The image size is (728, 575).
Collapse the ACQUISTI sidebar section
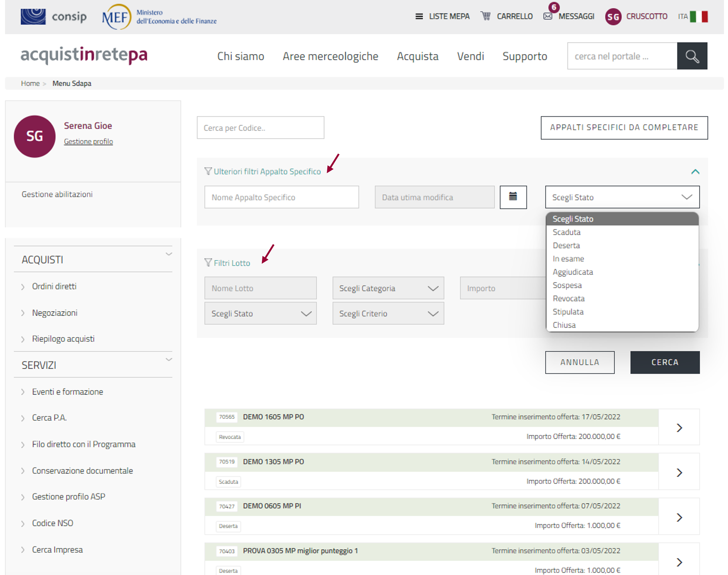(x=168, y=254)
